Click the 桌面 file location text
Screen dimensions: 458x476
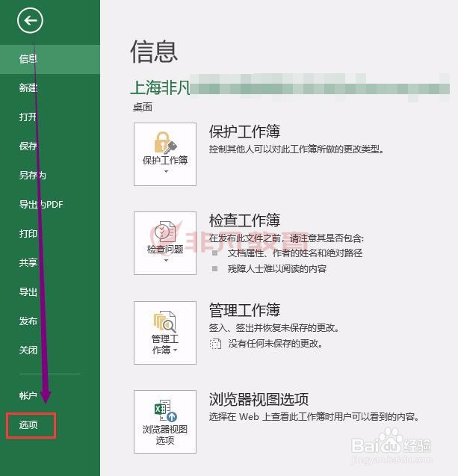143,107
